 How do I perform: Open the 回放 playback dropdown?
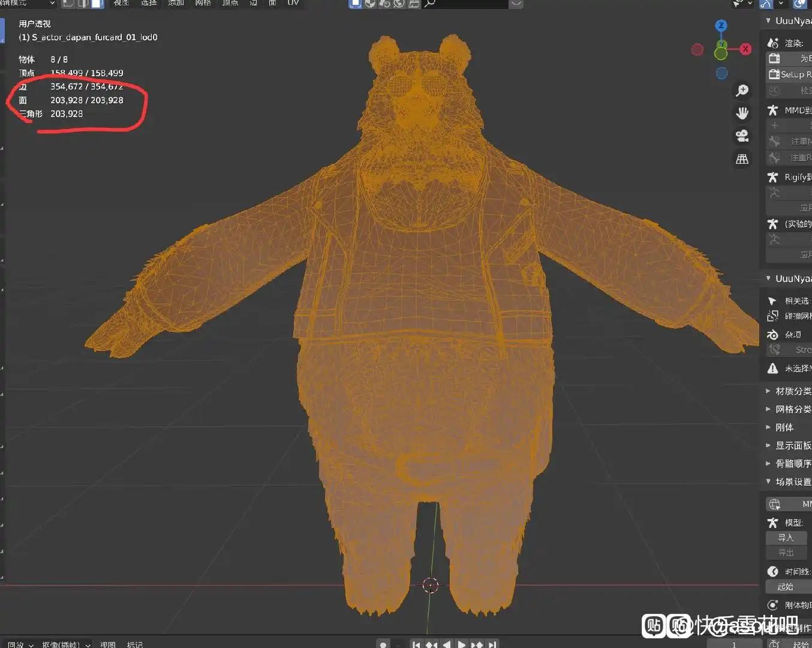pyautogui.click(x=20, y=644)
